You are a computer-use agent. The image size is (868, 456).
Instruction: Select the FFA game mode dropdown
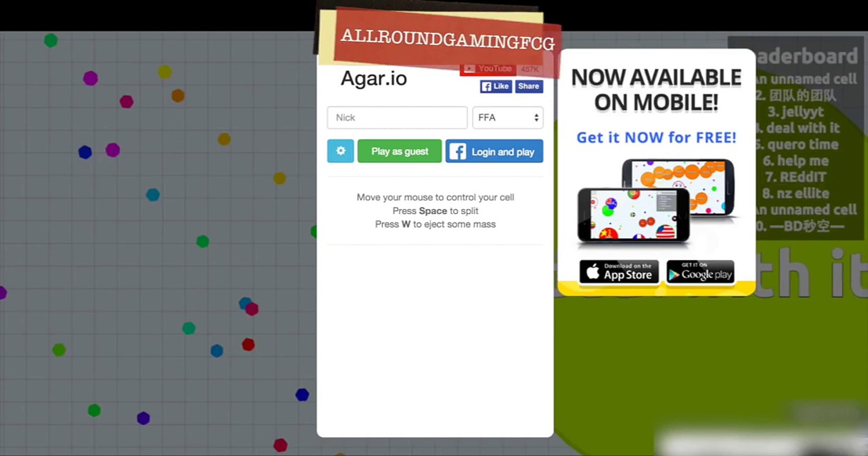(507, 117)
